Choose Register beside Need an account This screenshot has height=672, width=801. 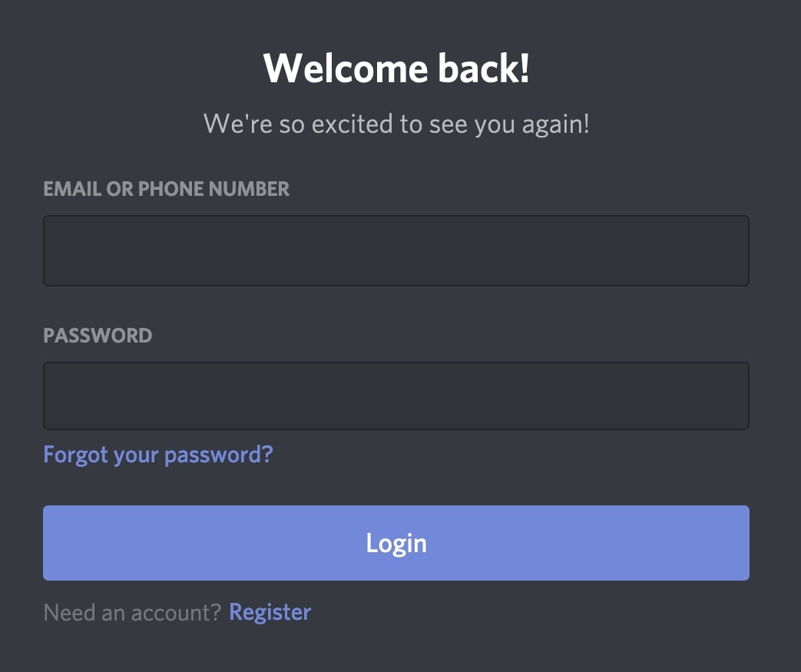pos(270,612)
